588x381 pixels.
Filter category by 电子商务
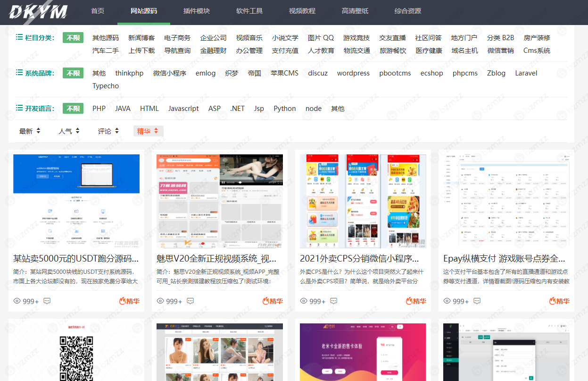[177, 38]
